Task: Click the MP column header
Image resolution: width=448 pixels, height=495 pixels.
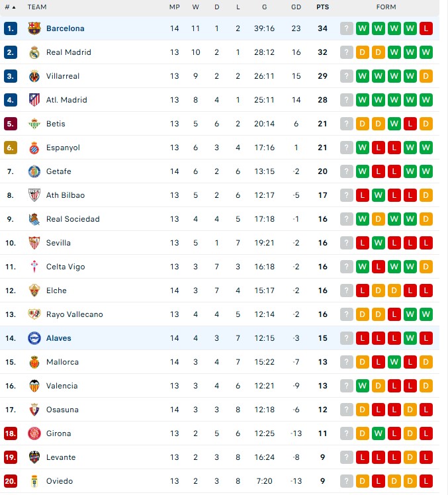Action: coord(174,7)
